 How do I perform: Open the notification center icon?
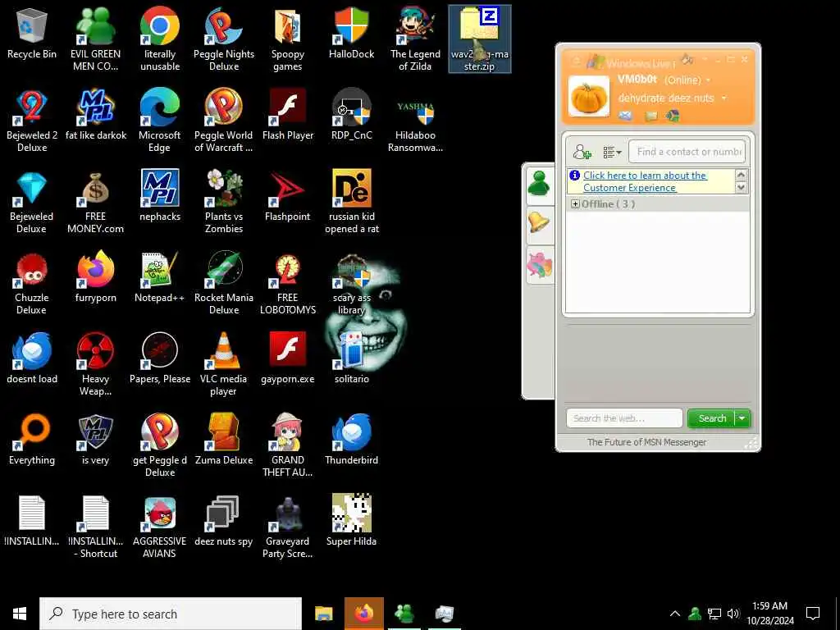point(813,614)
